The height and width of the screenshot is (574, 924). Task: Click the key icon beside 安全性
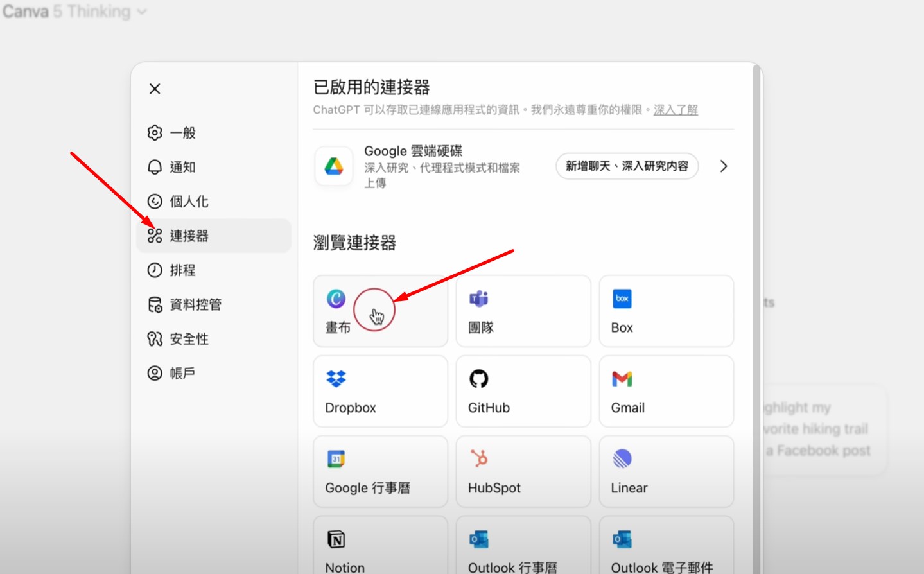155,339
